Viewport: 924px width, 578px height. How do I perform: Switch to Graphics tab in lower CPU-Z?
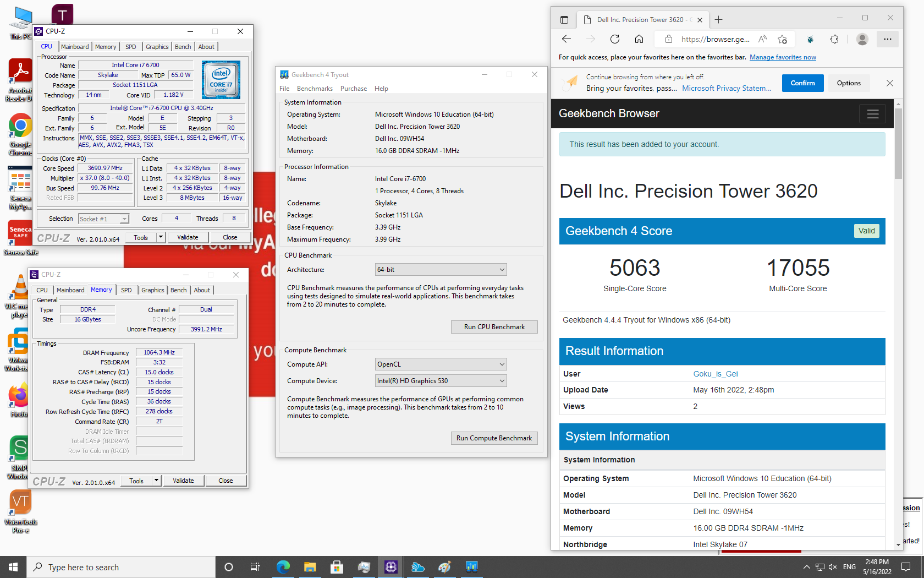tap(153, 290)
